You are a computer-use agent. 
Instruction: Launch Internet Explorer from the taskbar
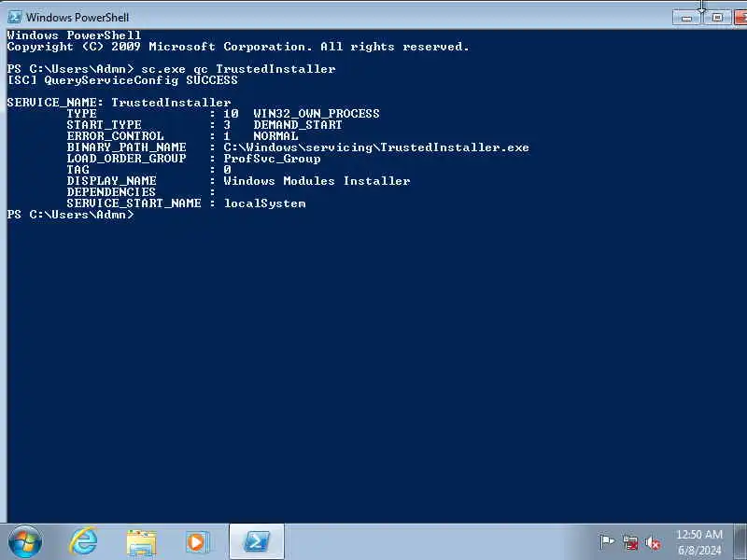click(83, 542)
